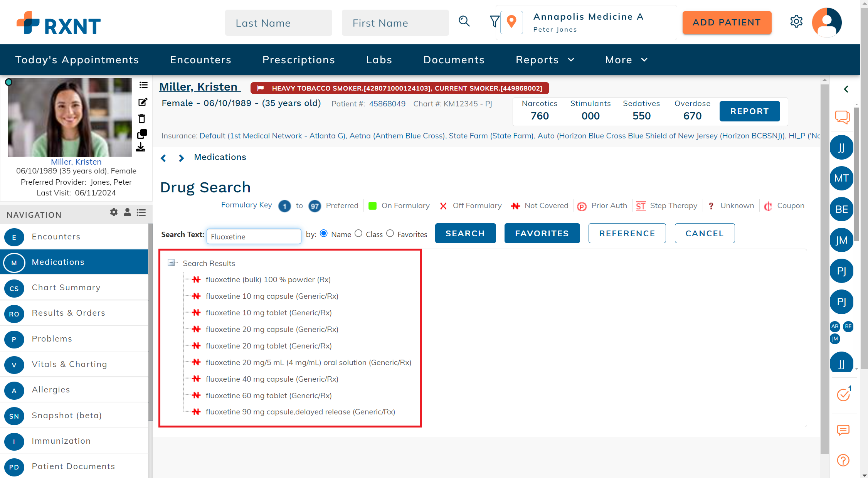Select fluoxetine 20 mg capsule result

[272, 329]
